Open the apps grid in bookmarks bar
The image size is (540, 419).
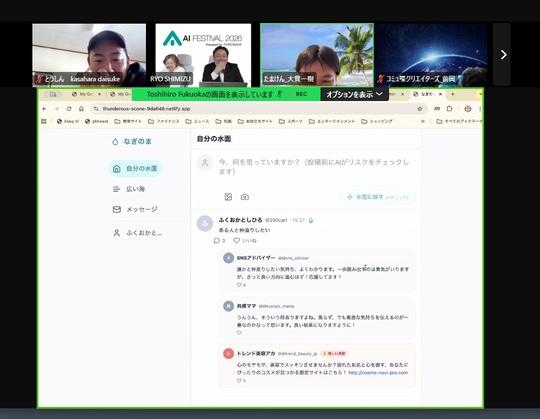point(44,121)
